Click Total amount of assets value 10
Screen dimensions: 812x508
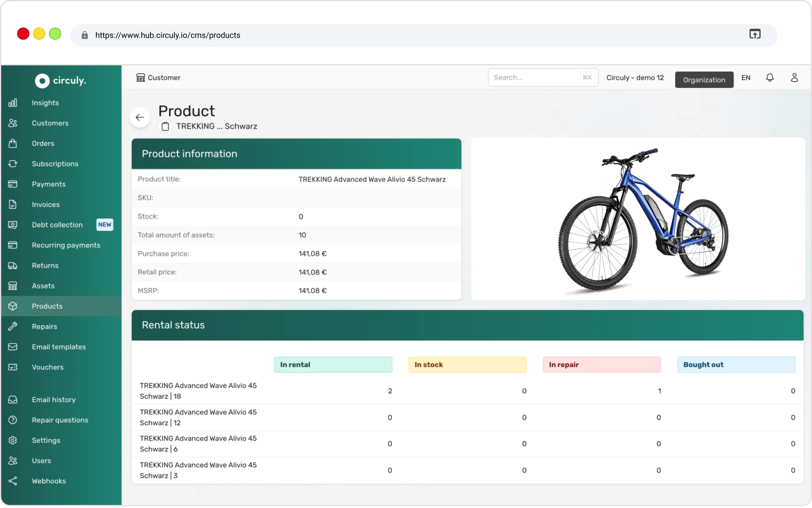tap(302, 235)
